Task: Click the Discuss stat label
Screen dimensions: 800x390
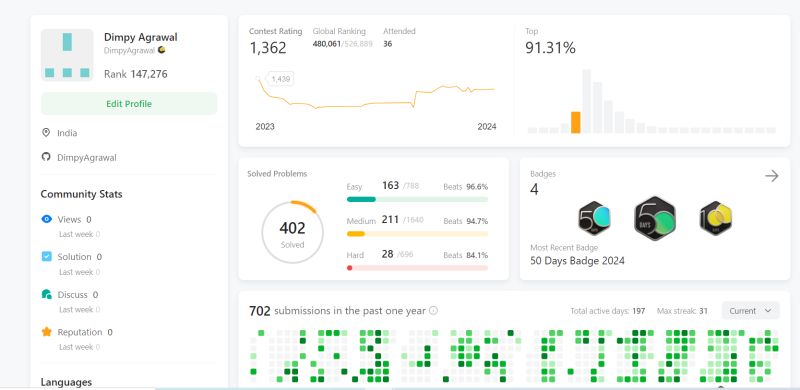Action: click(72, 295)
